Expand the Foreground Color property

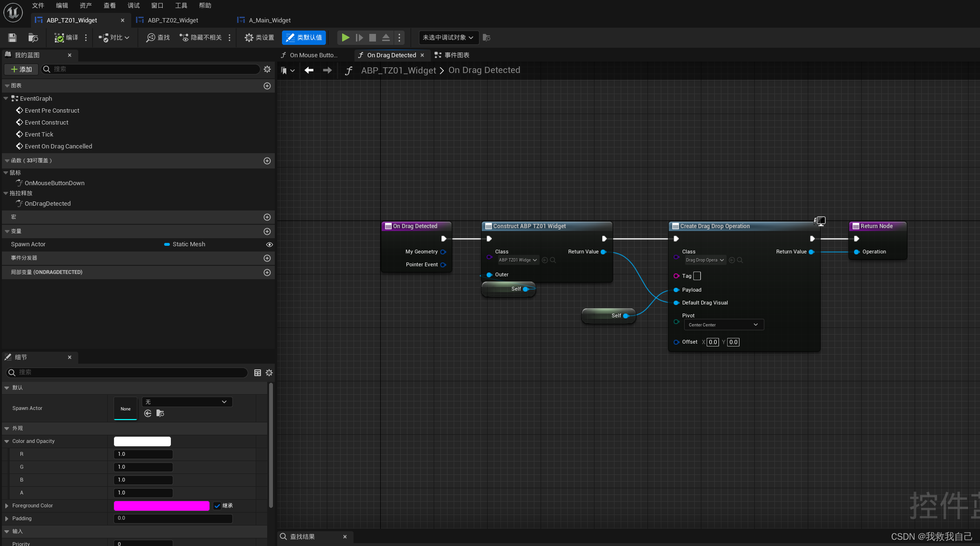point(7,505)
